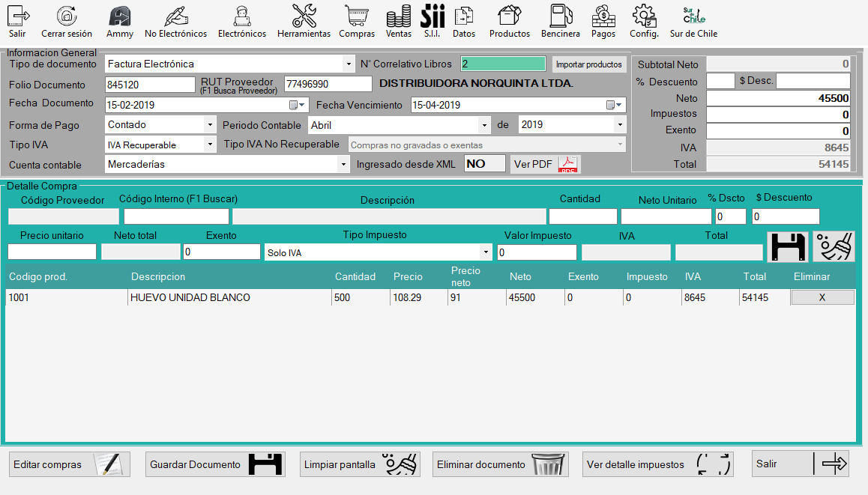Expand Tipo de documento dropdown
Image resolution: width=868 pixels, height=495 pixels.
(x=349, y=64)
